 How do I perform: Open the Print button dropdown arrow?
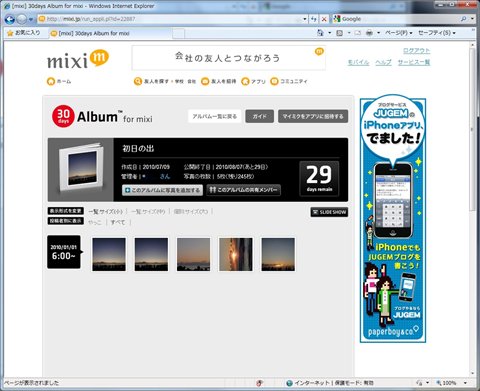378,33
